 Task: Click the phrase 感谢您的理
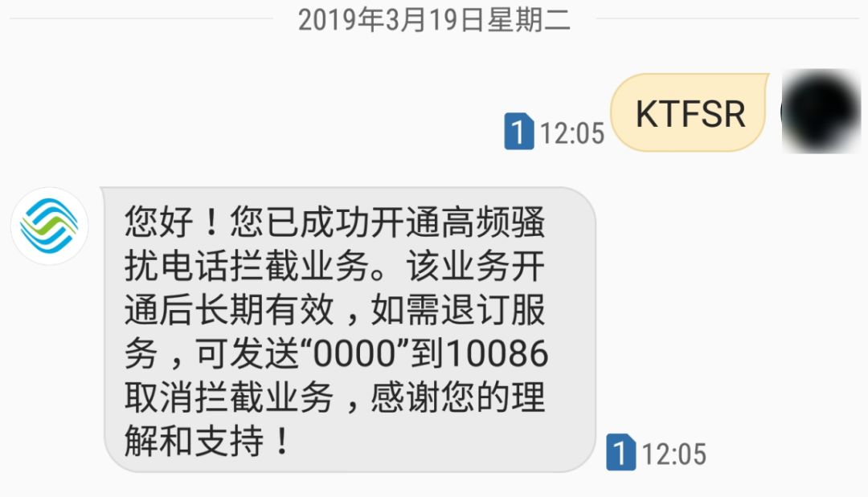pos(458,397)
